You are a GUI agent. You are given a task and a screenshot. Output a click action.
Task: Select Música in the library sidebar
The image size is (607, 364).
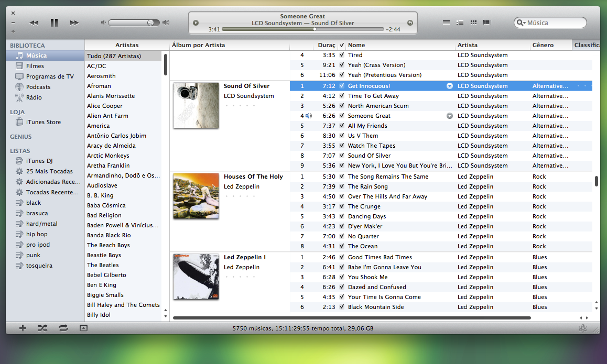pyautogui.click(x=45, y=56)
